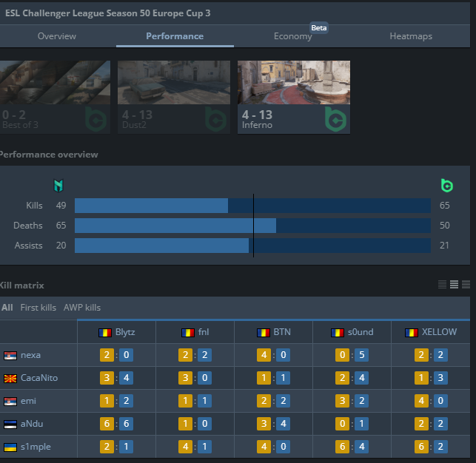Select the compact row density icon
Screen dimensions: 476x463
pos(442,285)
